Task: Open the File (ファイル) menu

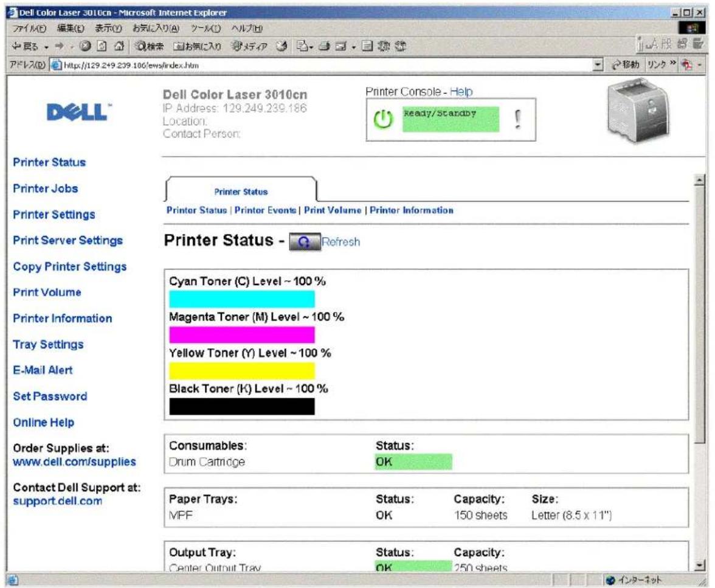Action: pyautogui.click(x=29, y=29)
